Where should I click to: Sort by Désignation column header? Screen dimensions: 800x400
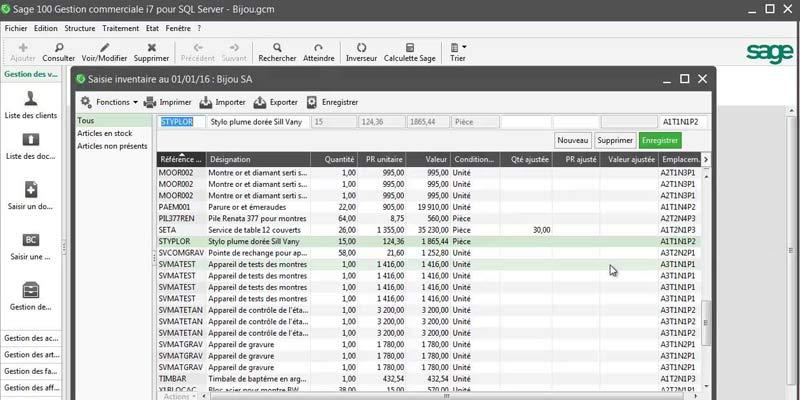point(258,159)
